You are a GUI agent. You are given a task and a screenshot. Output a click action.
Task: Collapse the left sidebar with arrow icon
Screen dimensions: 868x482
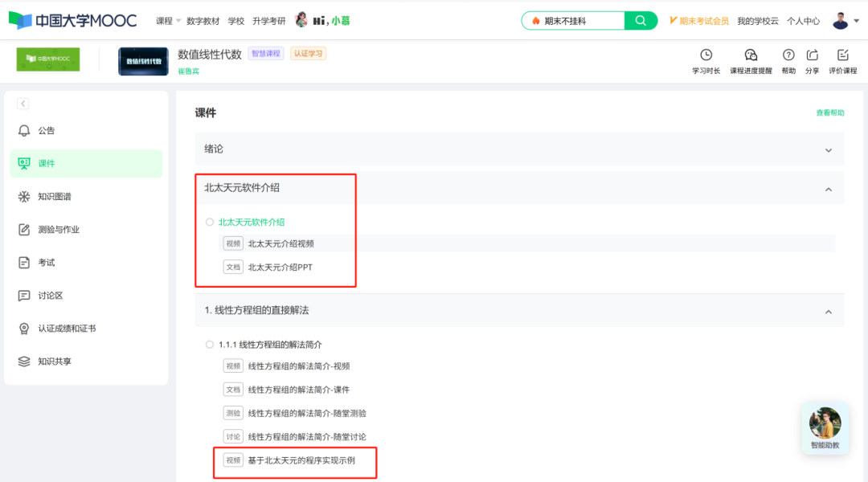coord(23,104)
